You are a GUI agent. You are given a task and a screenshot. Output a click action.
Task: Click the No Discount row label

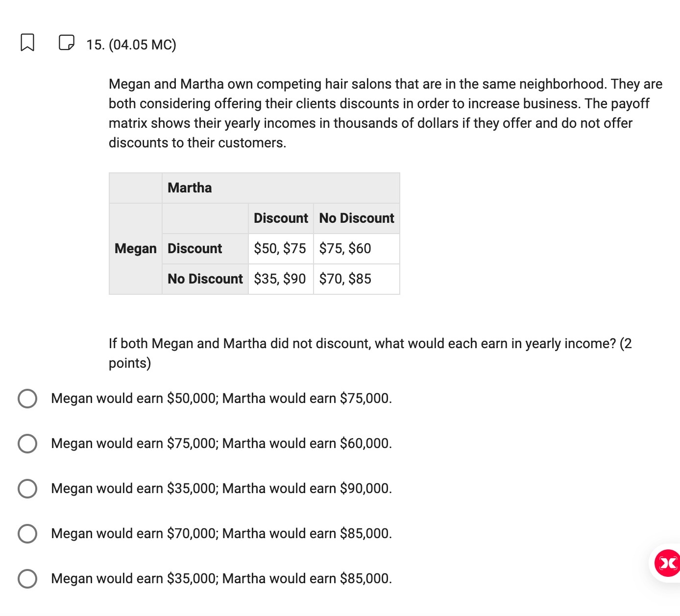pyautogui.click(x=204, y=279)
